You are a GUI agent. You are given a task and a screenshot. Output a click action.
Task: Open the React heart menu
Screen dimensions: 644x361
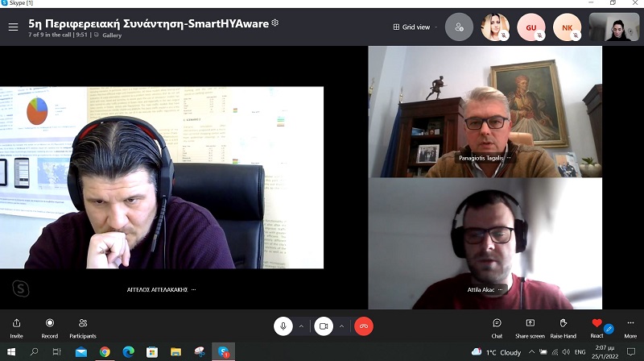point(597,323)
